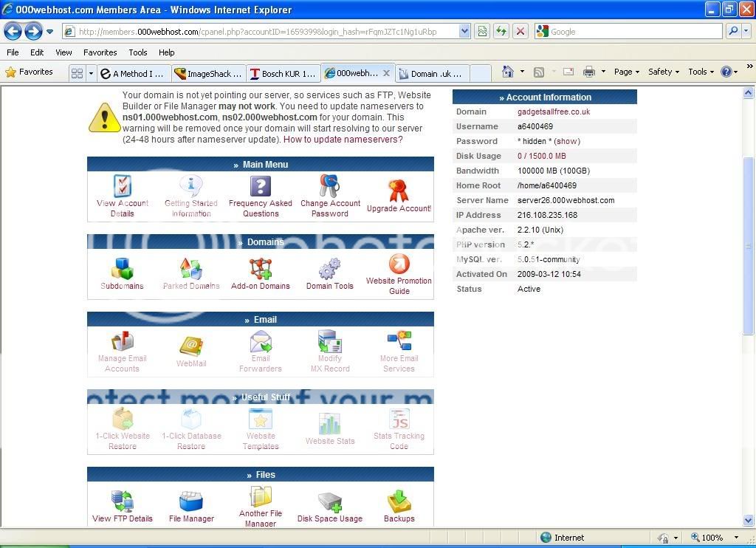Viewport: 756px width, 548px height.
Task: Open the Stats Tracking Code icon
Action: [x=399, y=419]
